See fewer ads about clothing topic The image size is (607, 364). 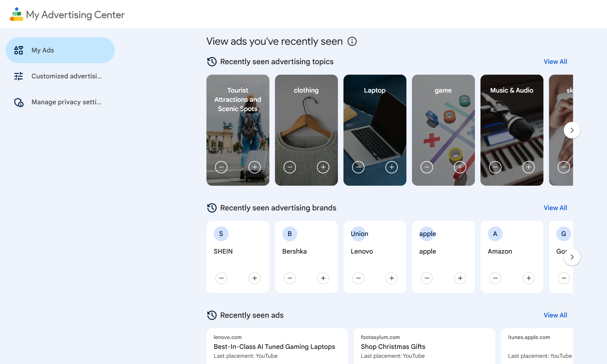click(x=289, y=167)
